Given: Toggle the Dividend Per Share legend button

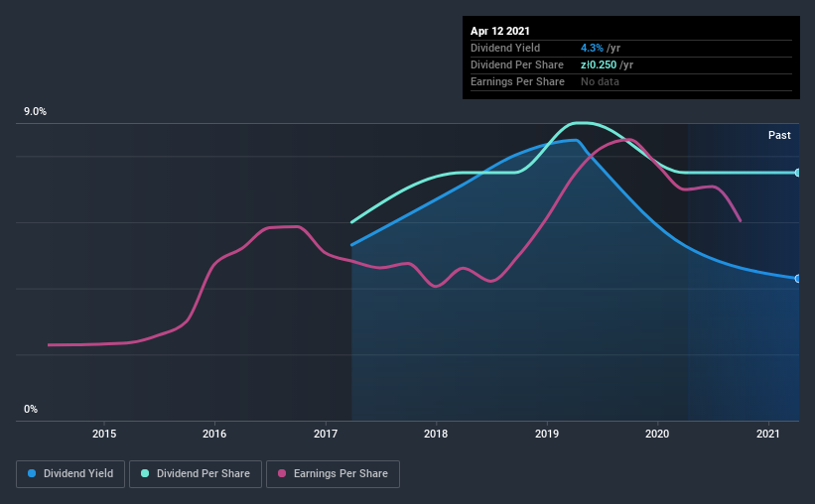Looking at the screenshot, I should [196, 474].
